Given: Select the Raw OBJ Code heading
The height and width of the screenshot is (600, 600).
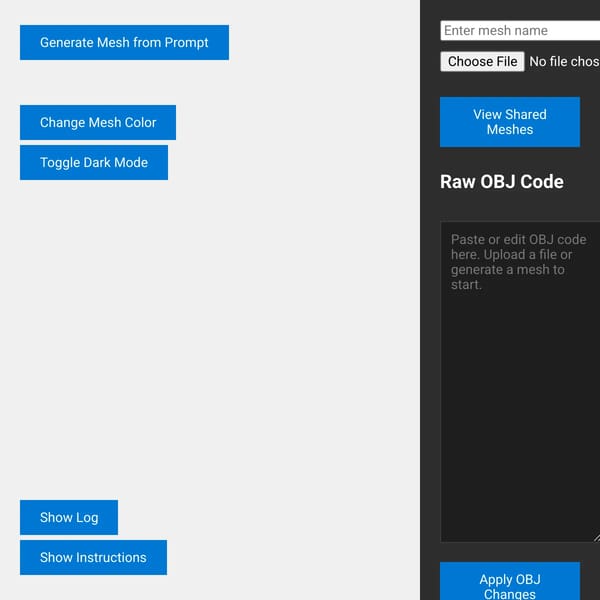Looking at the screenshot, I should point(502,182).
